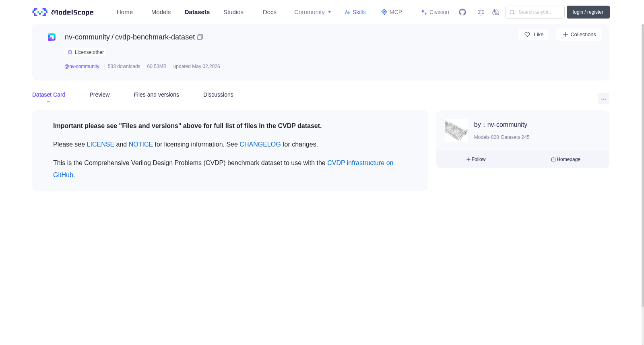644x345 pixels.
Task: Open Skills from the navigation bar
Action: coord(355,12)
